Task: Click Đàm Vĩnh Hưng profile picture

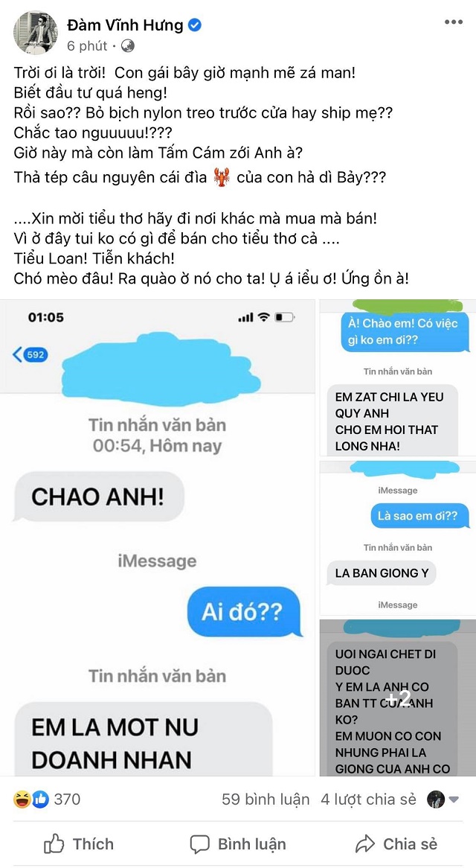Action: 36,33
